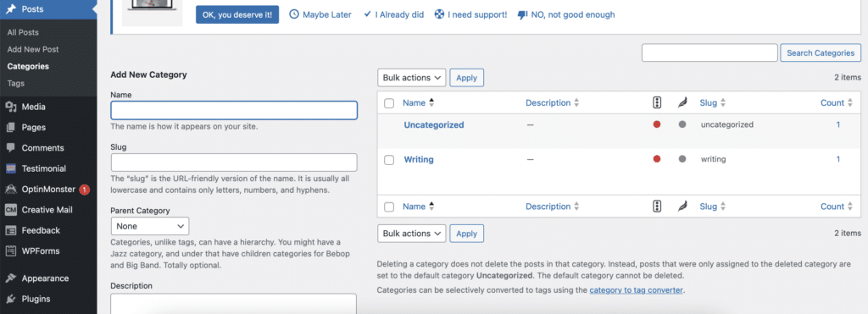The image size is (868, 314).
Task: Expand the Parent Category dropdown
Action: [150, 226]
